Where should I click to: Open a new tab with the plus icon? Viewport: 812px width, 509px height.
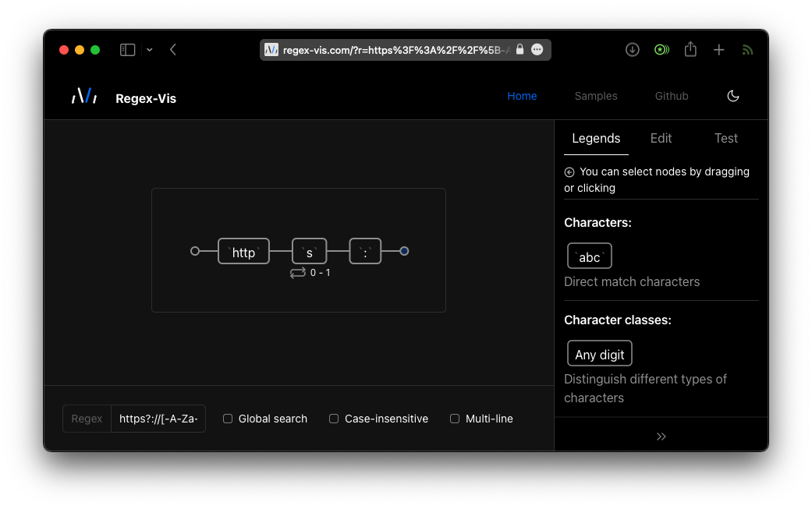719,50
